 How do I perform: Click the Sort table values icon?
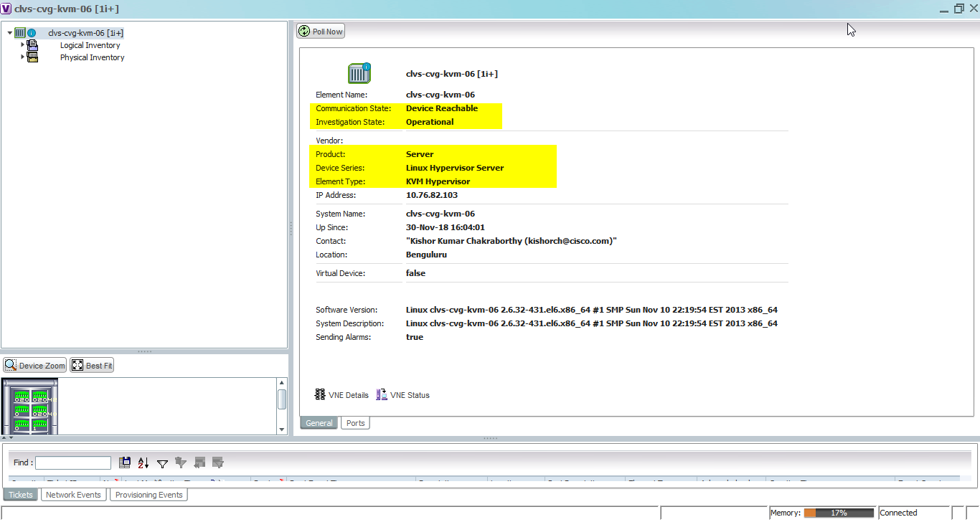click(x=143, y=462)
